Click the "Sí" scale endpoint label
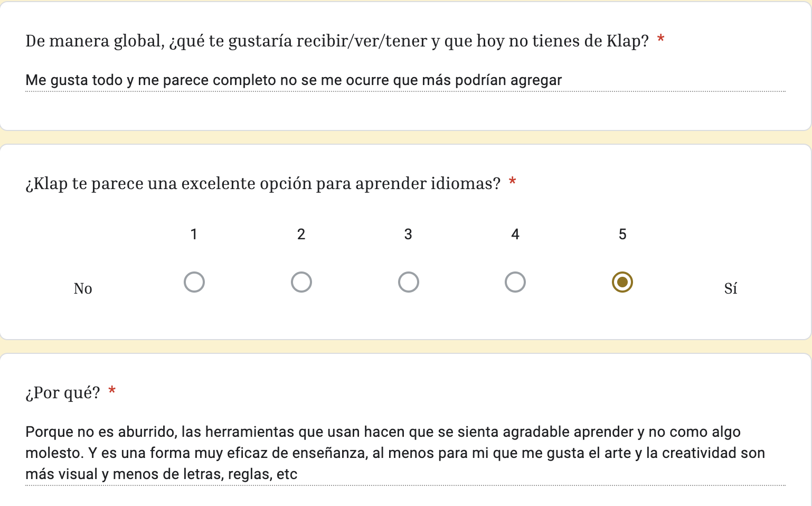 [731, 288]
